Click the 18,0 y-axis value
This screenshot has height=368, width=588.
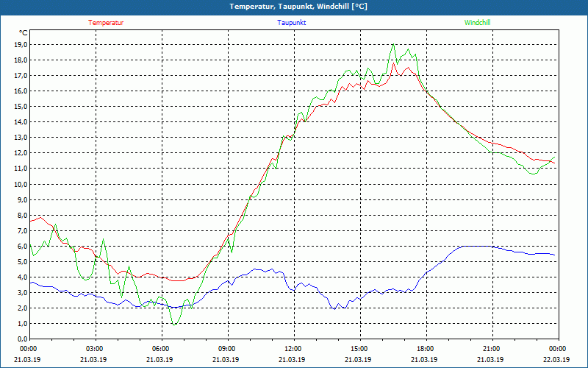point(21,60)
